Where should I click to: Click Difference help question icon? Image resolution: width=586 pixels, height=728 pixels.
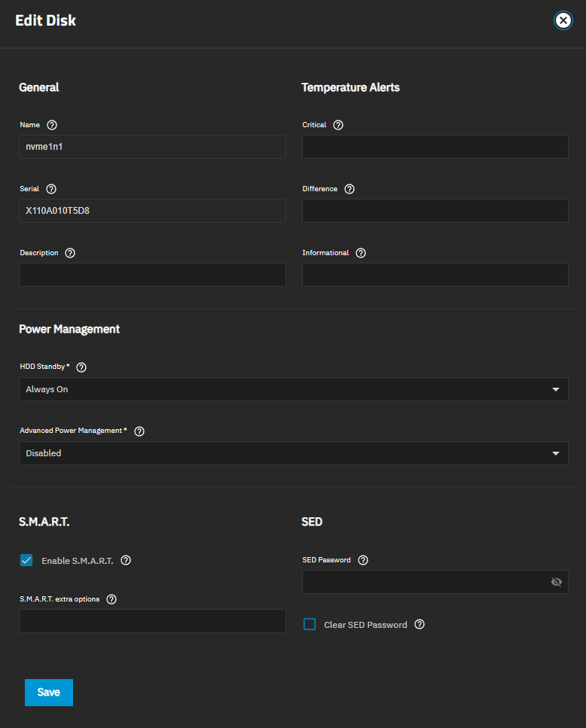click(349, 189)
